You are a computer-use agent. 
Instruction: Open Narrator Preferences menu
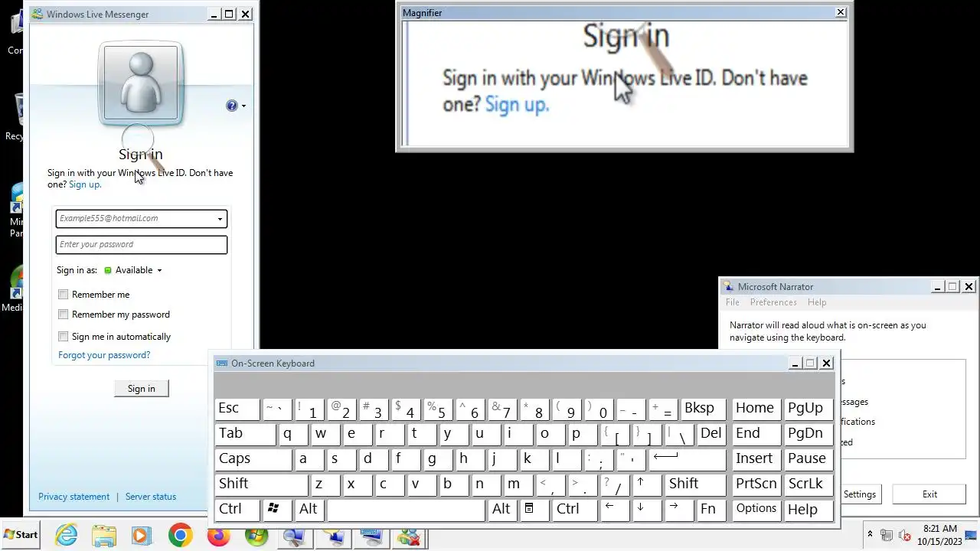773,302
